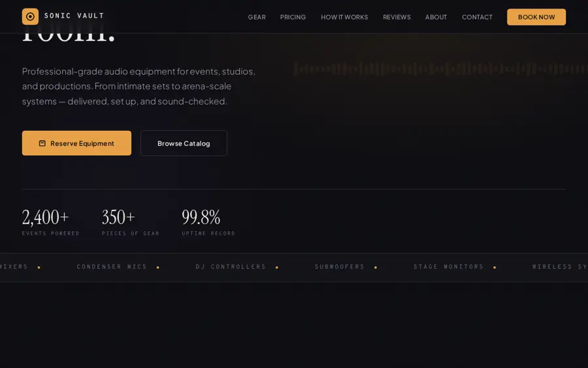This screenshot has height=368, width=588.
Task: Click CONDENSER MICS in the ticker
Action: [112, 267]
